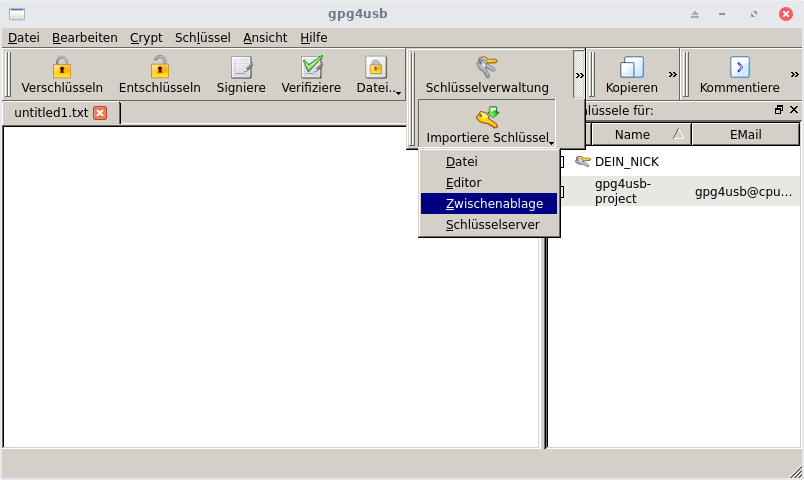This screenshot has width=804, height=480.
Task: Open the Datei toolbar dropdown arrow
Action: pos(398,93)
